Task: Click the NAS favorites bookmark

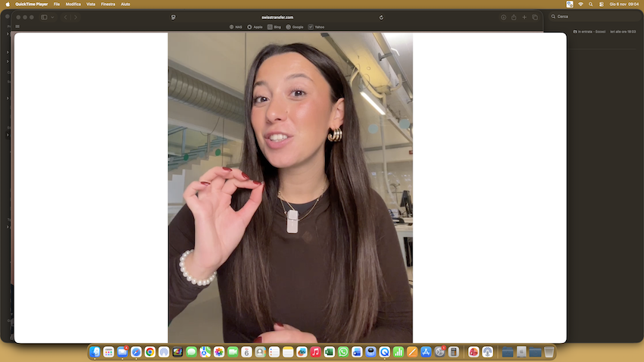Action: point(236,27)
